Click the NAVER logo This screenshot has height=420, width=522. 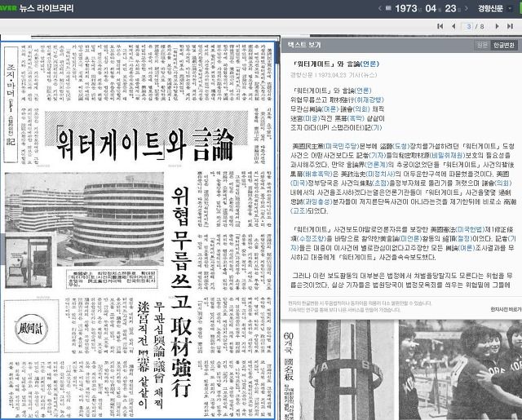coord(8,8)
